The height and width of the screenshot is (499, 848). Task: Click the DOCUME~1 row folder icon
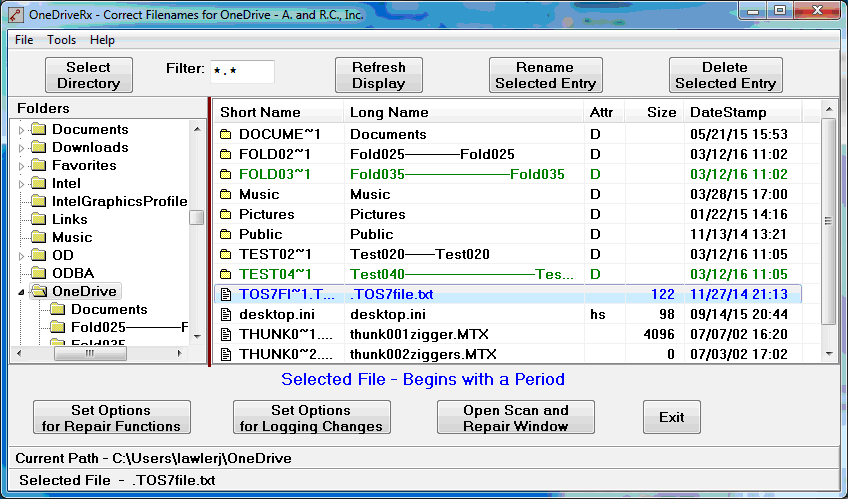click(226, 134)
